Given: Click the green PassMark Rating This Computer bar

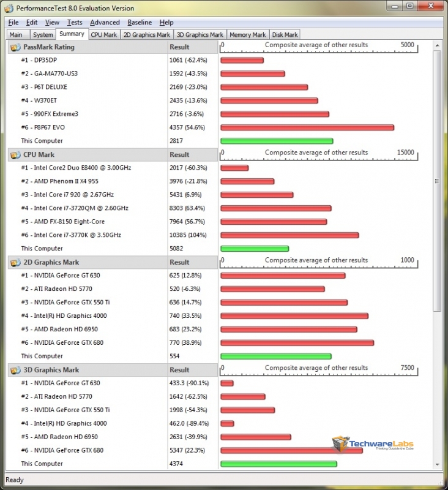Looking at the screenshot, I should [x=277, y=141].
